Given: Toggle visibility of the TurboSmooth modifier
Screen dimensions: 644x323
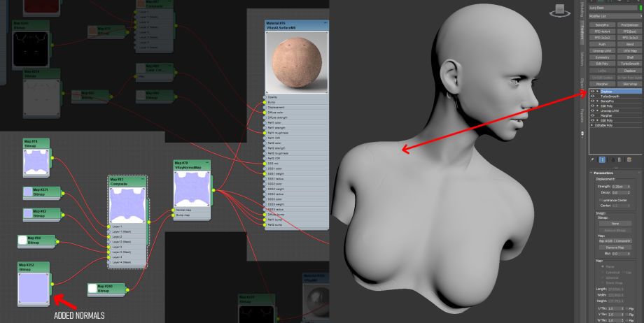Looking at the screenshot, I should click(x=592, y=96).
